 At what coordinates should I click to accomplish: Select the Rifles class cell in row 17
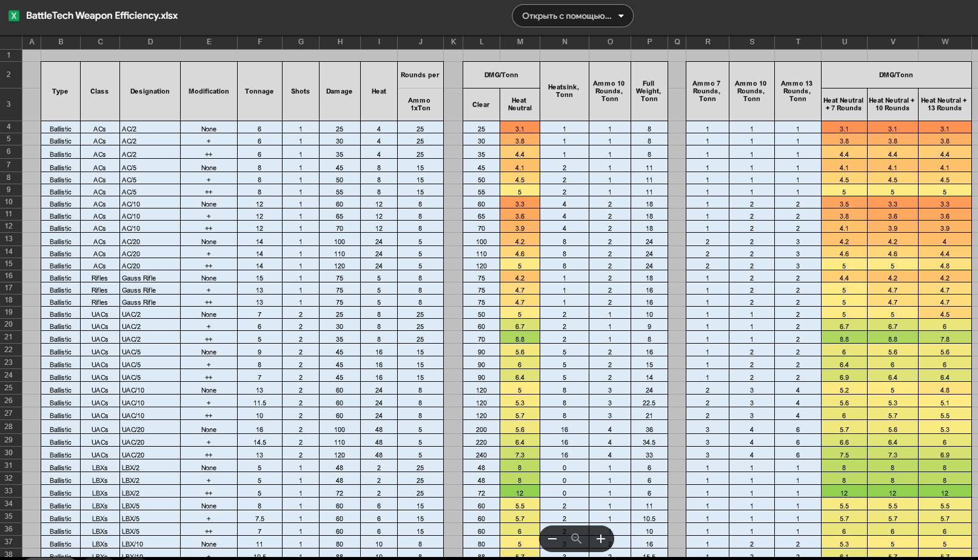click(x=99, y=290)
